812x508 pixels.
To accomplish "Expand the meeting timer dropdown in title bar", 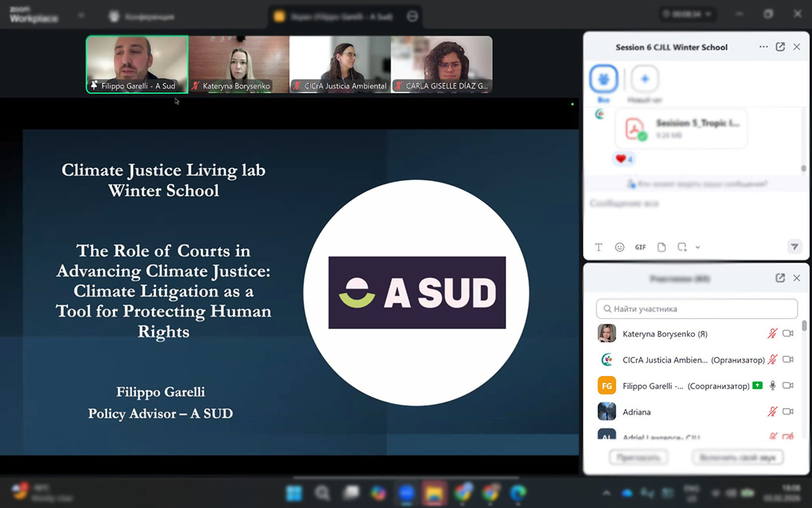I will pos(708,14).
